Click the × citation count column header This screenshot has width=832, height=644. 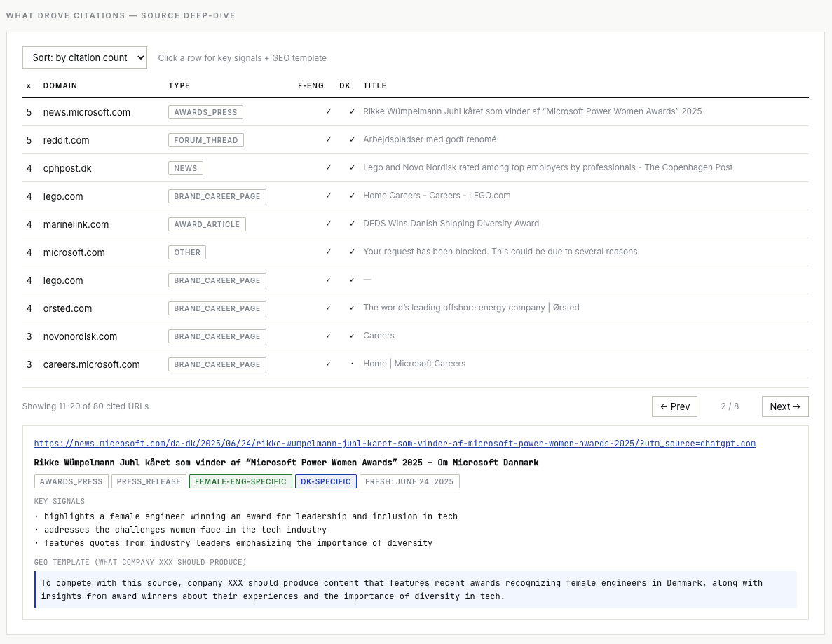tap(29, 86)
